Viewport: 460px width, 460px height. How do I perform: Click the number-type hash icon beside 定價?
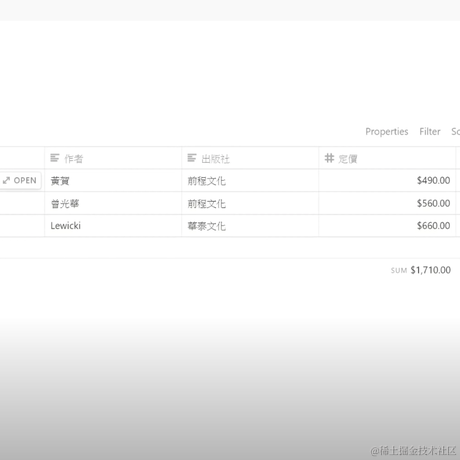coord(329,158)
